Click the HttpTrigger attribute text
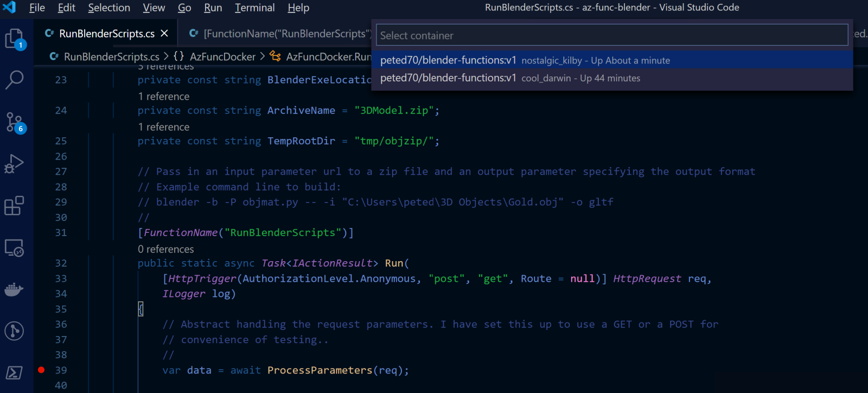Screen dimensions: 868x393 coord(202,278)
